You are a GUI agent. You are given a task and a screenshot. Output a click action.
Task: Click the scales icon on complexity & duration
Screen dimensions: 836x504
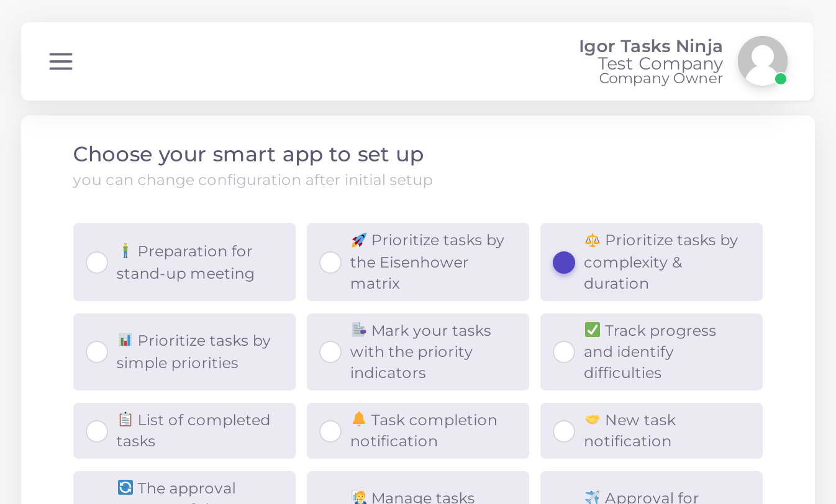click(592, 240)
